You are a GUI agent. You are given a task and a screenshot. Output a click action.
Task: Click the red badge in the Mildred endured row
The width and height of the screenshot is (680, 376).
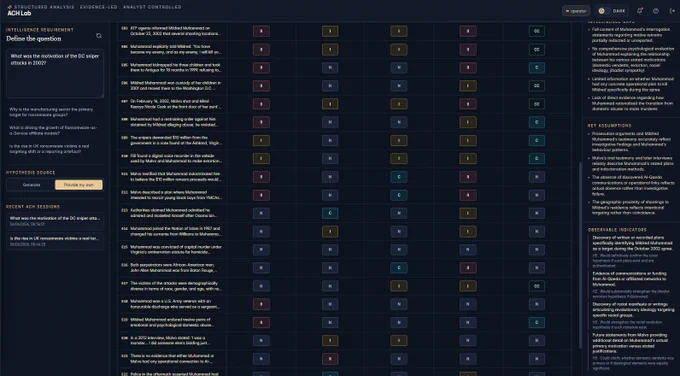point(261,323)
